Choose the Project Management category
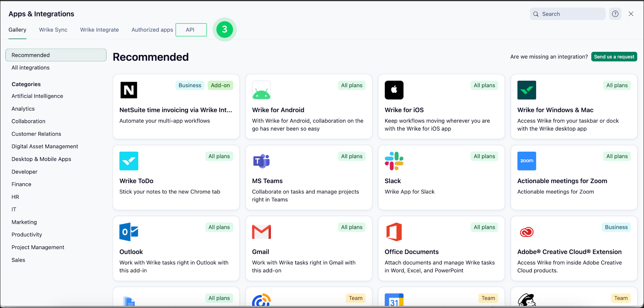This screenshot has height=308, width=644. pos(38,247)
